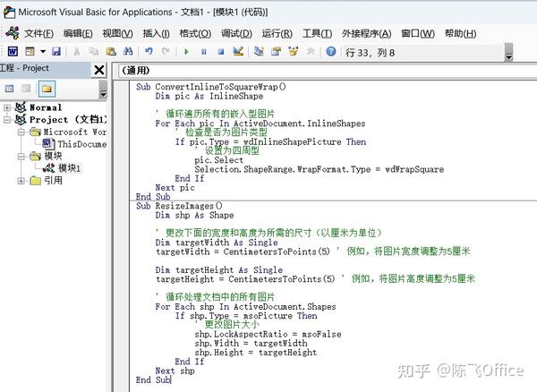Open the (通用) object dropdown

pyautogui.click(x=328, y=71)
